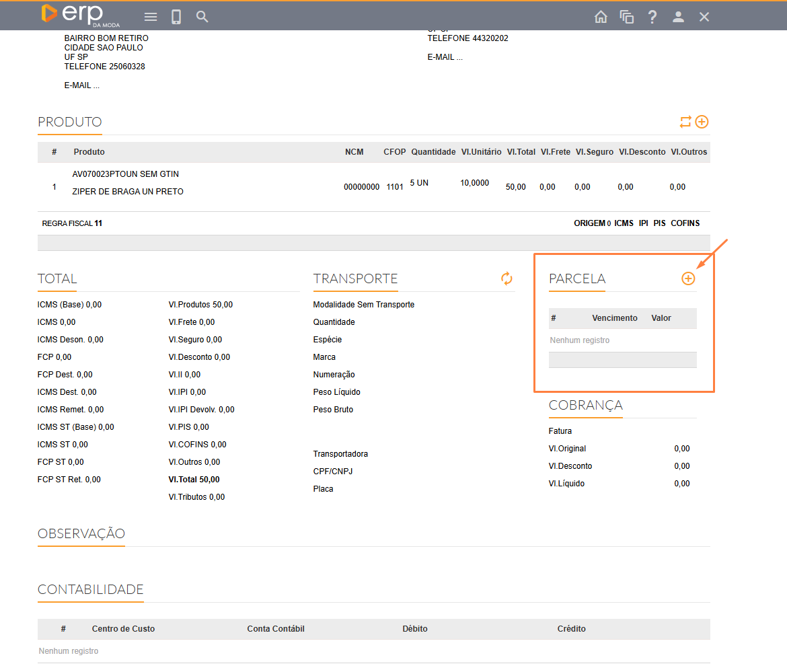Image resolution: width=787 pixels, height=672 pixels.
Task: Close the page with X icon
Action: tap(704, 17)
